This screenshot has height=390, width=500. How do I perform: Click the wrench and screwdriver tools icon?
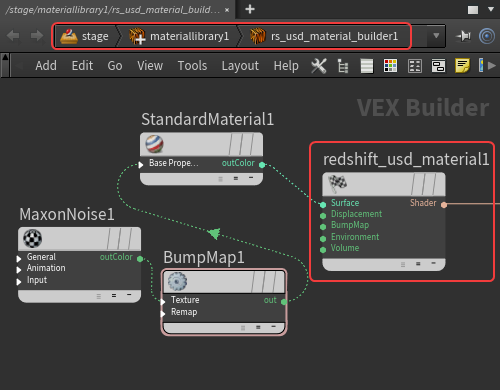point(319,66)
